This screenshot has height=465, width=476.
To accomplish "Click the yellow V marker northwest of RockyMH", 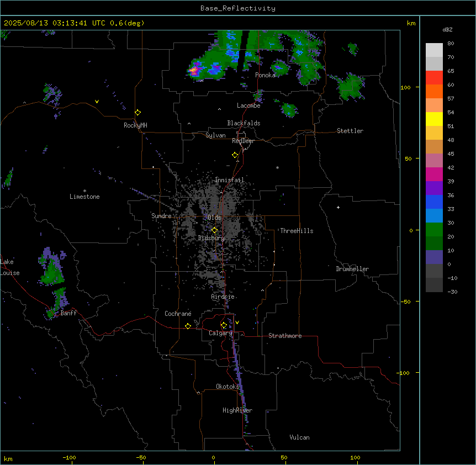I will click(97, 102).
